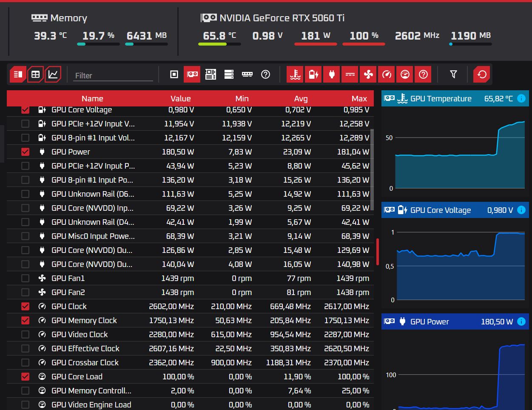The image size is (532, 410).
Task: Check the GPU Fan2 checkbox
Action: (25, 292)
